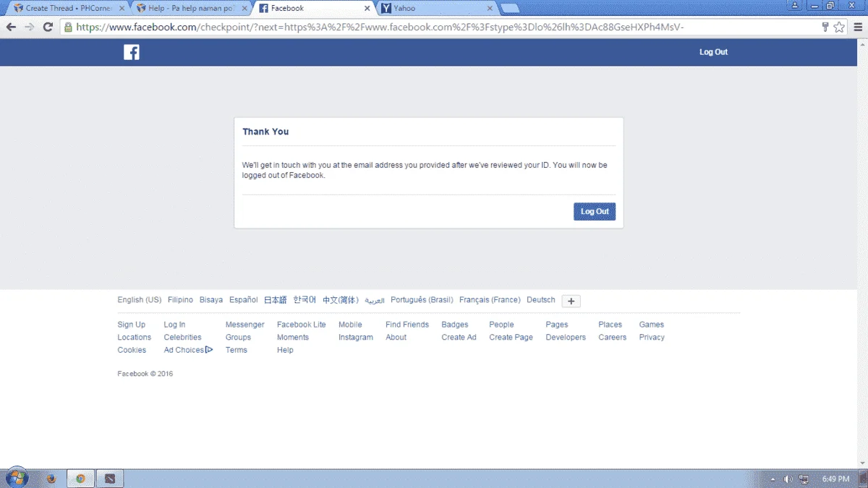Expand more languages plus button
Image resolution: width=868 pixels, height=488 pixels.
[571, 301]
